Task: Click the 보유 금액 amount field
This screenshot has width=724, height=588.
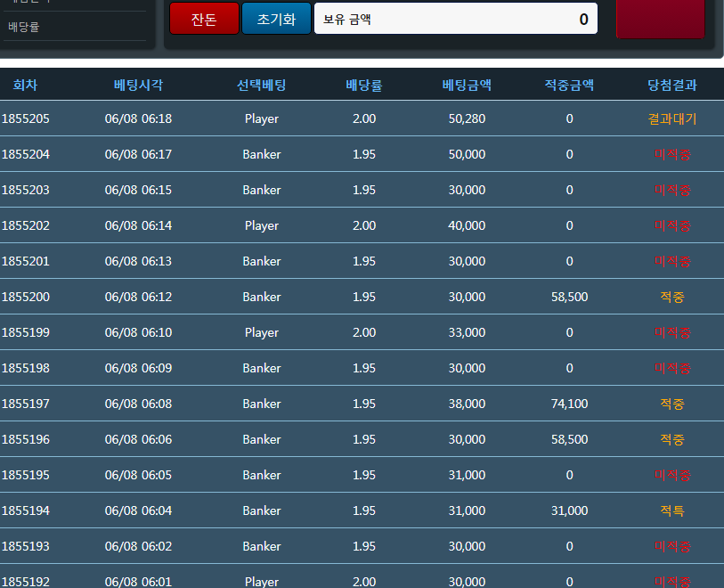Action: pos(456,19)
